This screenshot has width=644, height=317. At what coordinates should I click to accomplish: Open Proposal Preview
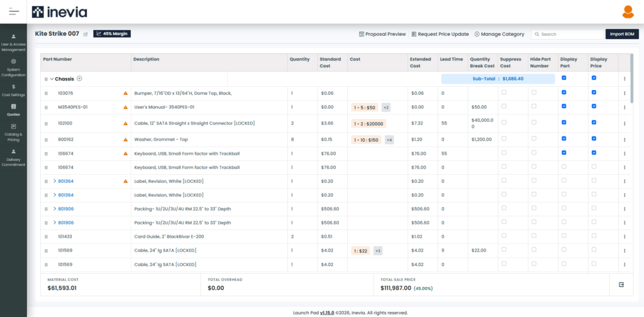(x=382, y=34)
